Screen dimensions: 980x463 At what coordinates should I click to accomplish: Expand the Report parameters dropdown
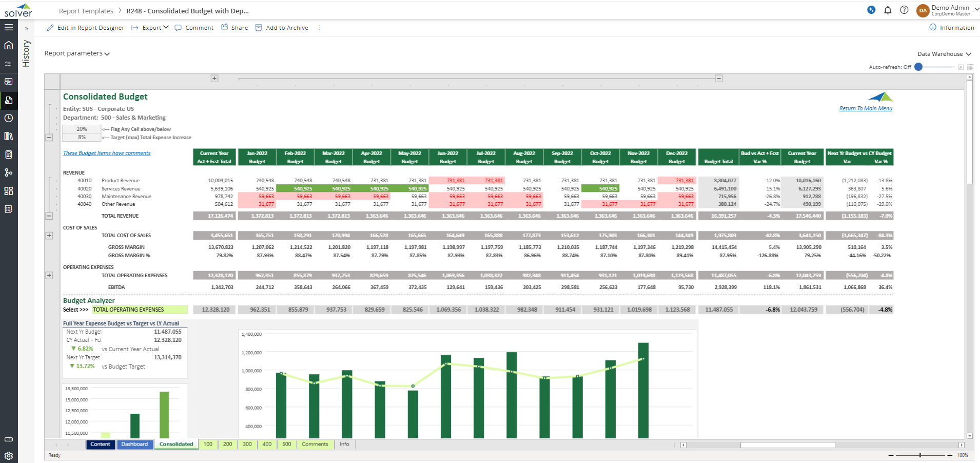click(x=77, y=53)
